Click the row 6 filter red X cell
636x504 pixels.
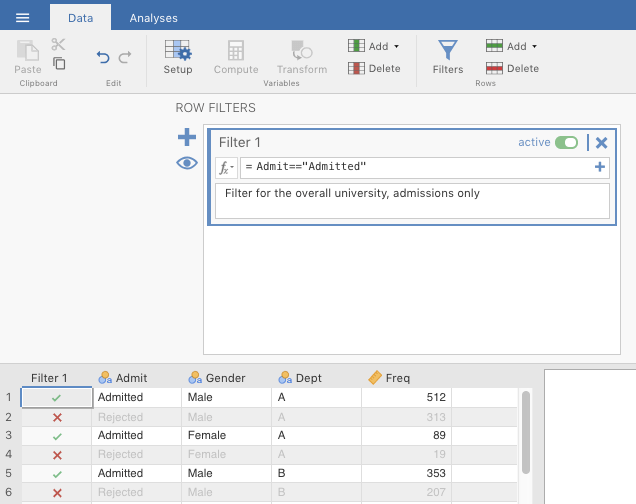tap(57, 493)
